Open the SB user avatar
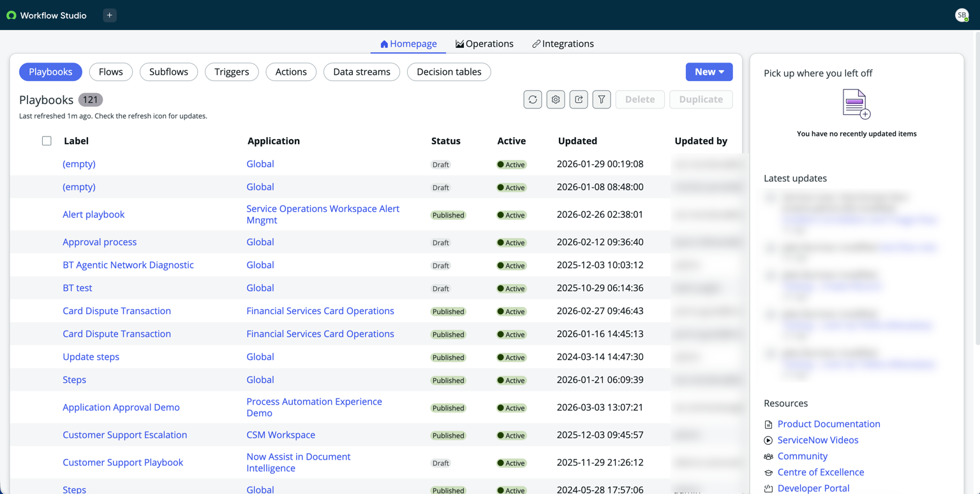The height and width of the screenshot is (494, 980). pyautogui.click(x=961, y=15)
